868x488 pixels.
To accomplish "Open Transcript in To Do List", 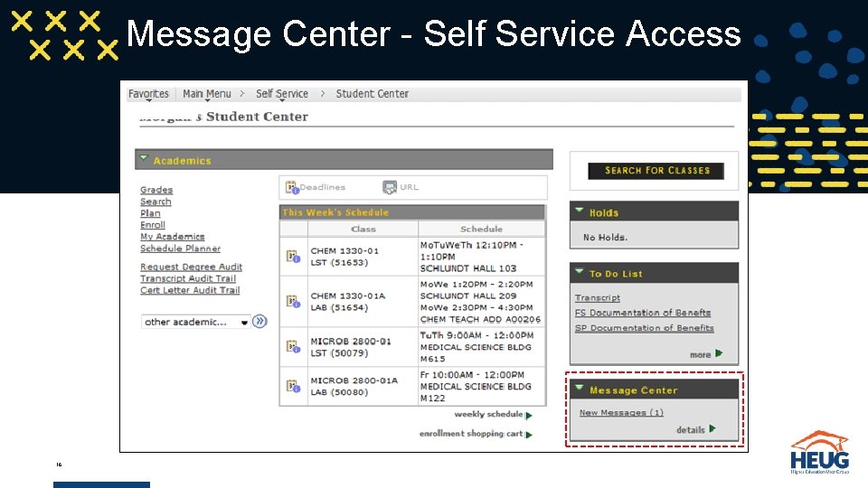I will click(598, 297).
